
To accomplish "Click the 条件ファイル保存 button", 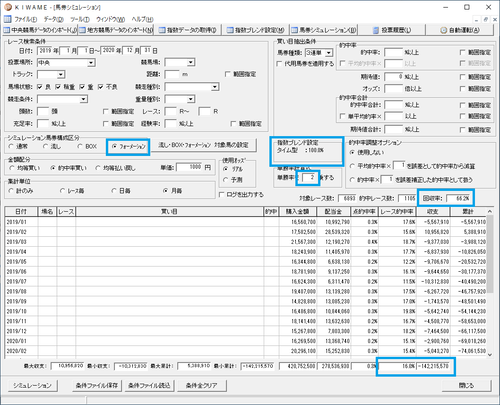I will (97, 386).
